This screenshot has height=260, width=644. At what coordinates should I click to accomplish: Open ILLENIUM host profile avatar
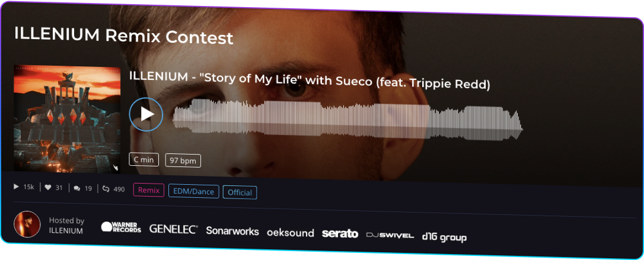pos(27,224)
